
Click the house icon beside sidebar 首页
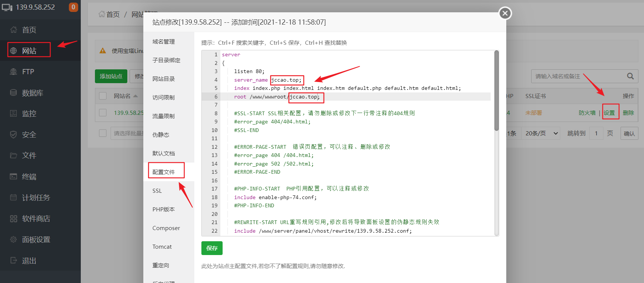[13, 30]
